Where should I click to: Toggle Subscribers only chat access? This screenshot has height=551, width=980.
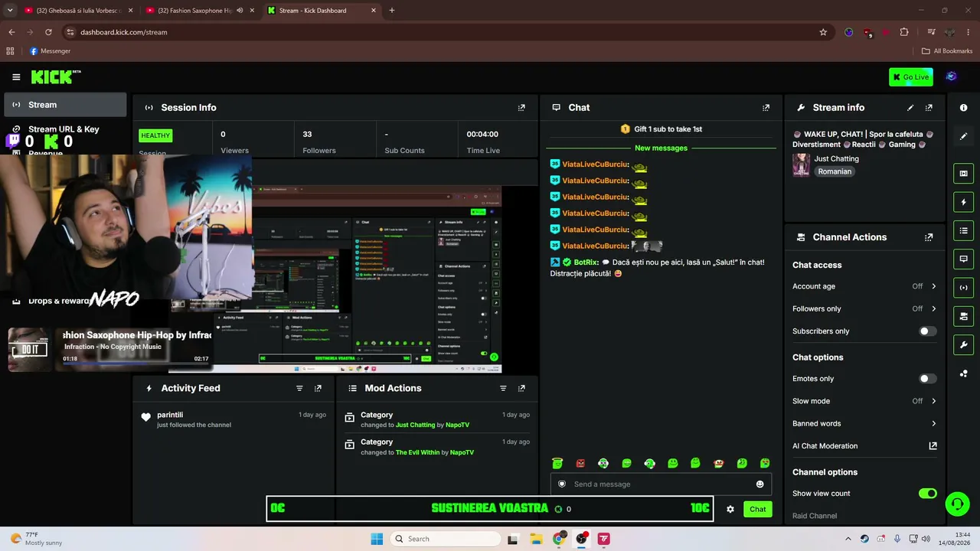[927, 331]
